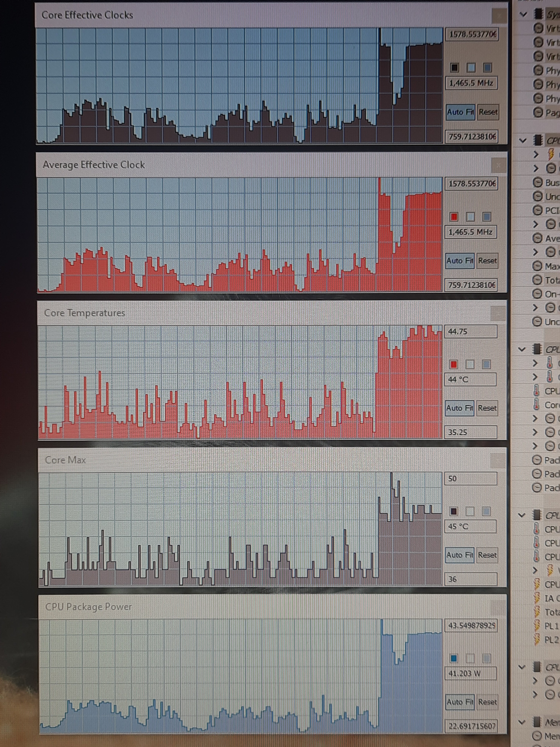This screenshot has width=560, height=747.
Task: Click maximum value field showing 50 in Core Max
Action: click(471, 478)
